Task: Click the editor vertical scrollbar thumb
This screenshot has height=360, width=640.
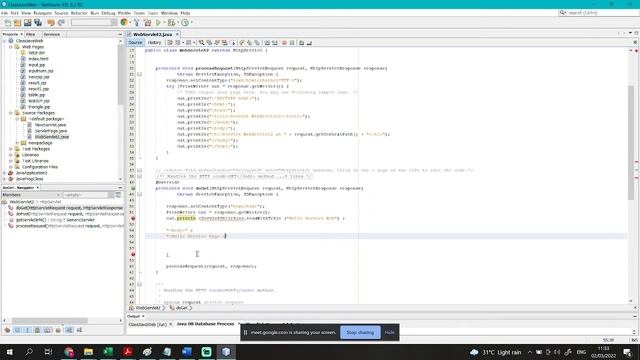Action: [x=631, y=143]
